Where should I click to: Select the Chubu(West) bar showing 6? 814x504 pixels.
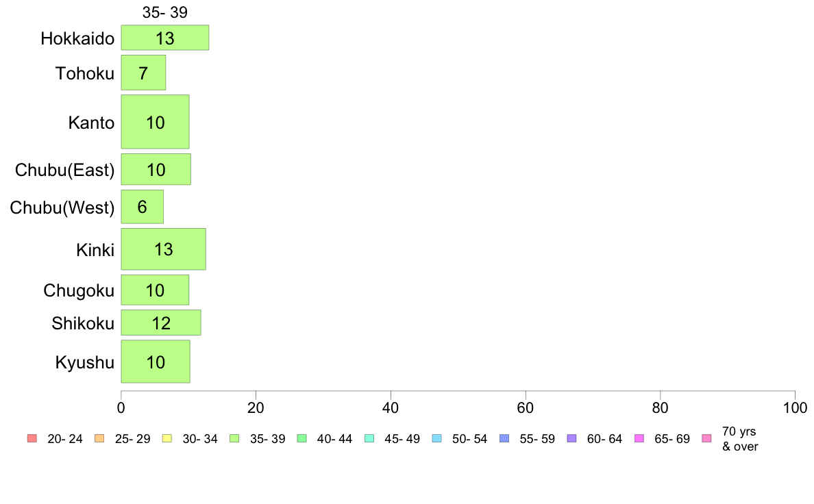click(x=143, y=207)
